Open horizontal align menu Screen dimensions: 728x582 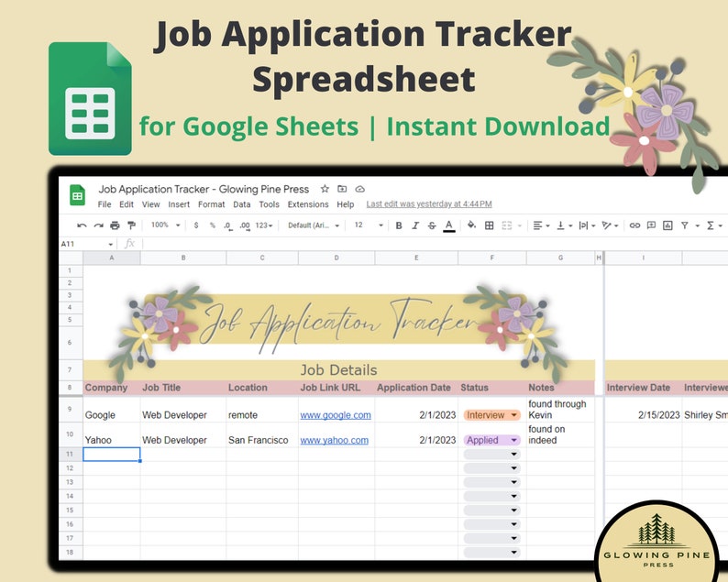tap(541, 225)
